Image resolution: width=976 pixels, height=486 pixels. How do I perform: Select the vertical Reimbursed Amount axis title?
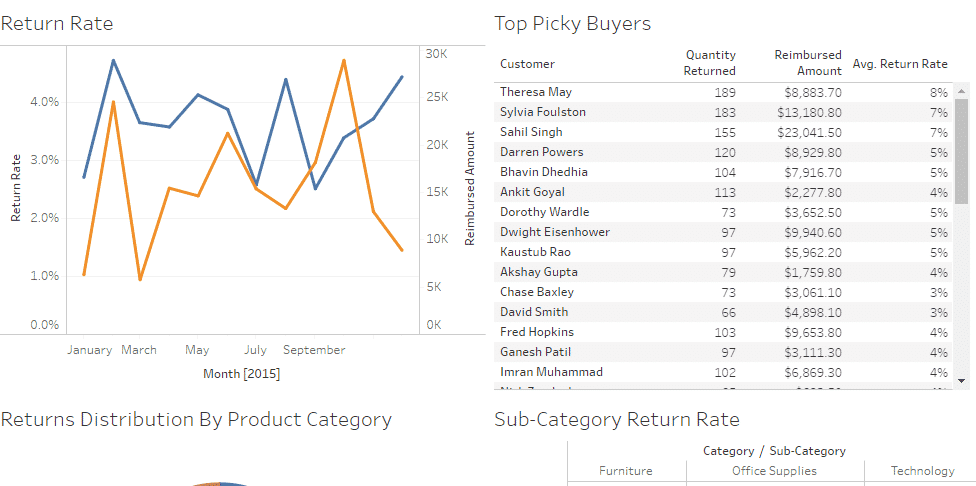click(x=469, y=188)
